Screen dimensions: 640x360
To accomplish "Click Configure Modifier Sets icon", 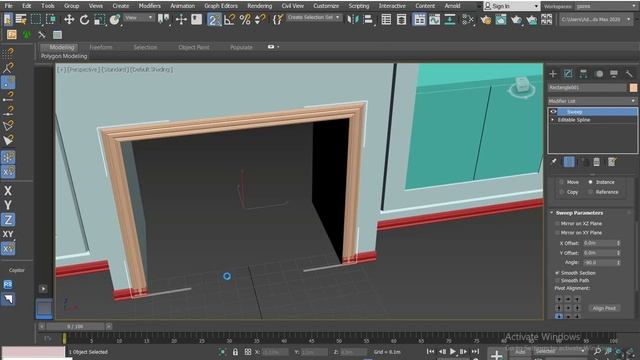I will coord(611,162).
